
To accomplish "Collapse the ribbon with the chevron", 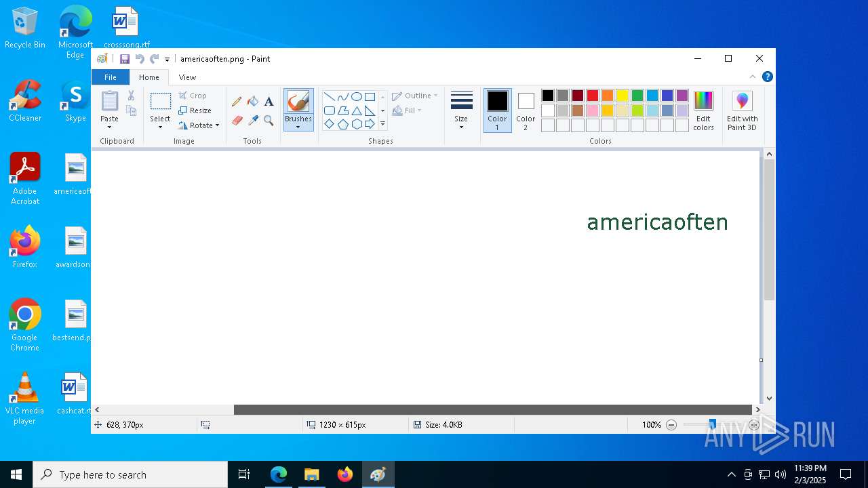I will tap(753, 77).
